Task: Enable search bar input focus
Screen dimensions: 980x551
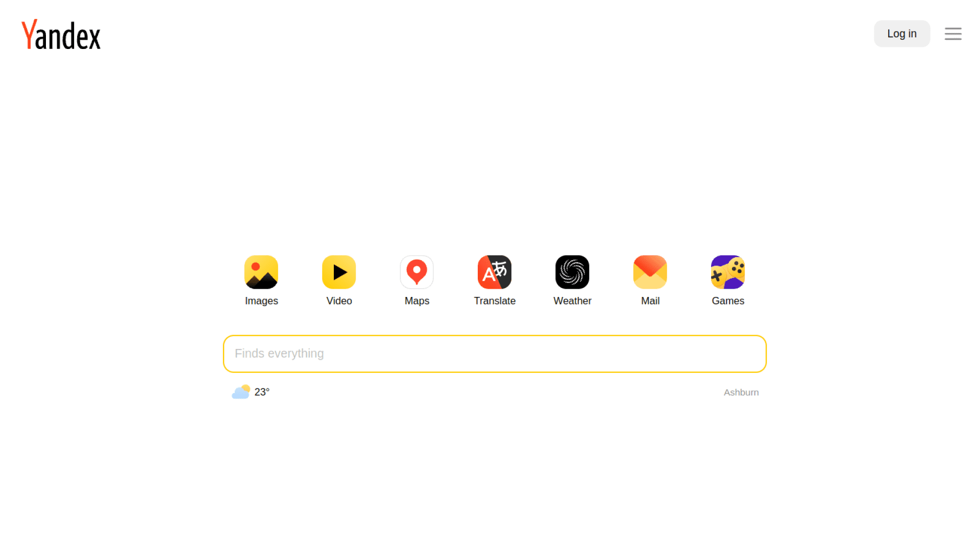Action: (495, 353)
